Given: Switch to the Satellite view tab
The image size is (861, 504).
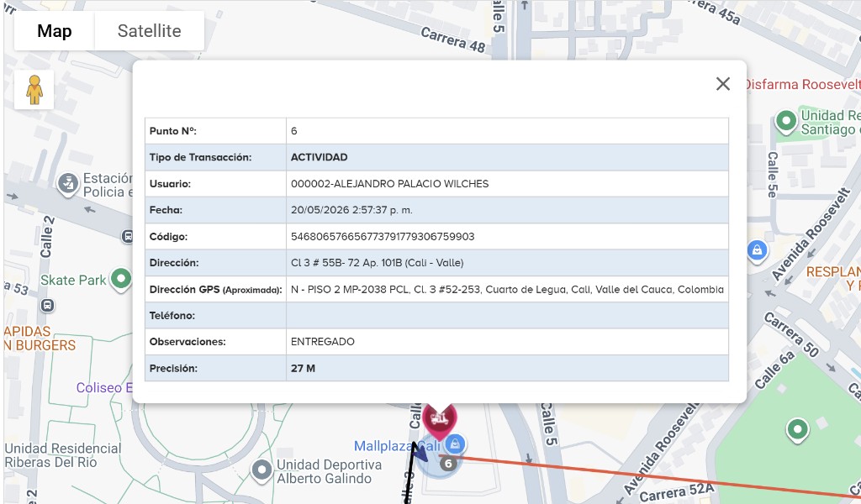Looking at the screenshot, I should tap(150, 31).
